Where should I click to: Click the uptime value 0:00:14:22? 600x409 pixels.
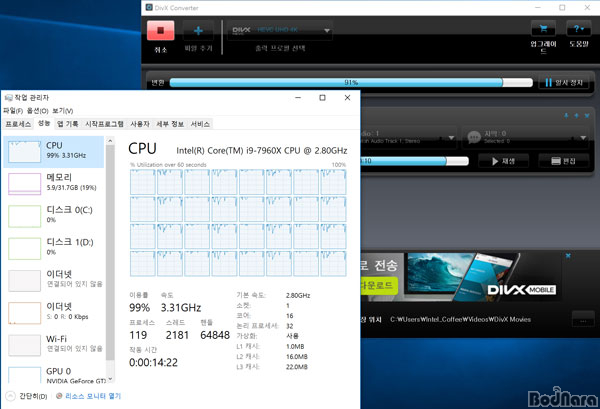point(153,363)
